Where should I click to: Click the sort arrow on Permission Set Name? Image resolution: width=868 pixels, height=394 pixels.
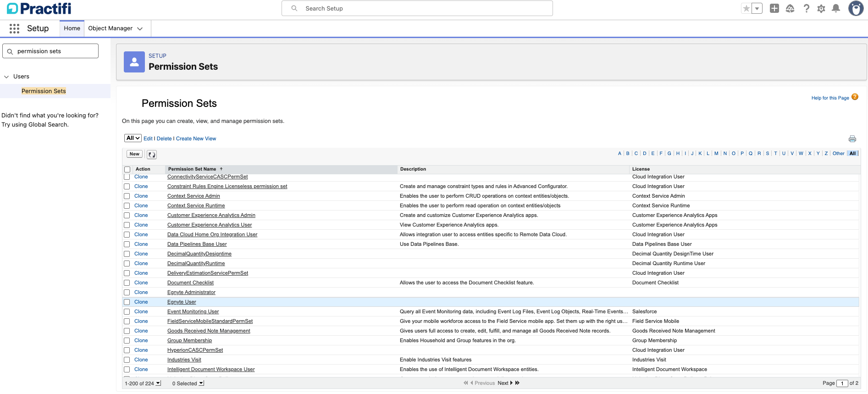(221, 169)
